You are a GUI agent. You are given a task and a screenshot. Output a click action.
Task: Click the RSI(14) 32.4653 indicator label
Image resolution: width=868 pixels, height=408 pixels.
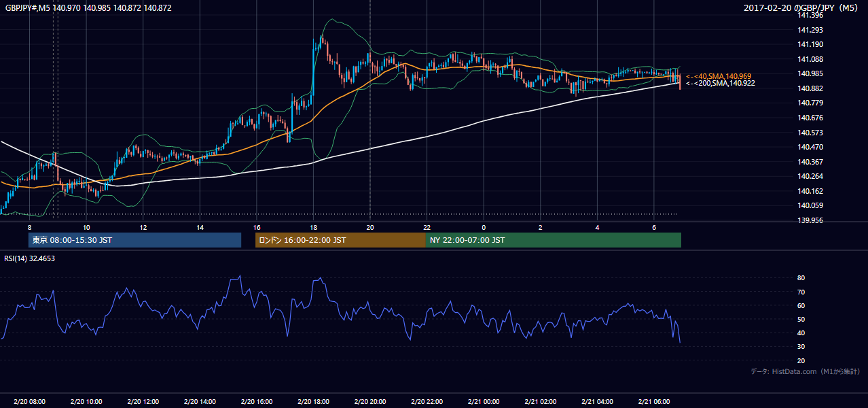pyautogui.click(x=29, y=258)
